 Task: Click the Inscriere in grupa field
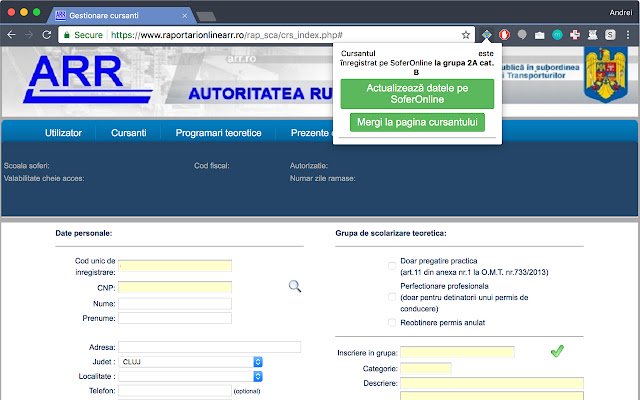(457, 352)
